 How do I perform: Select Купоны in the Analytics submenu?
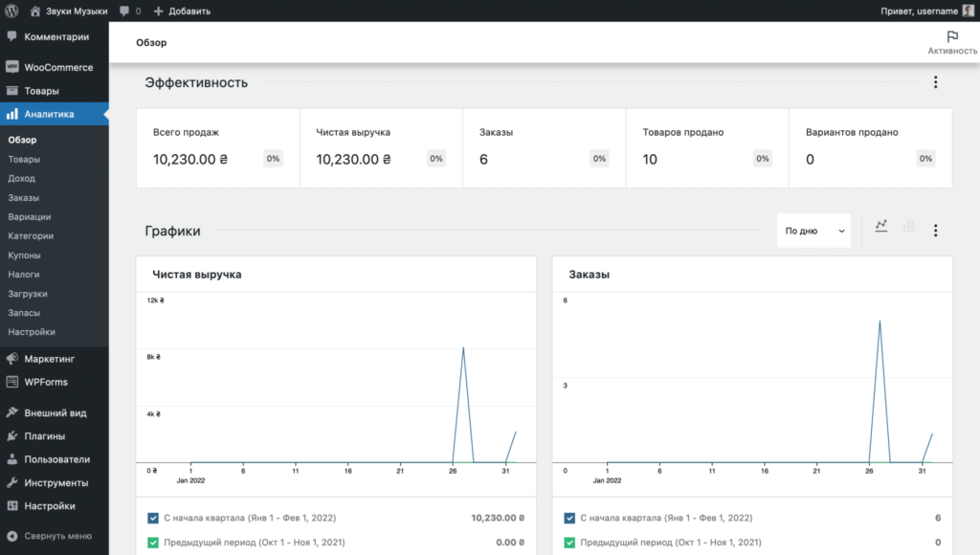[24, 255]
